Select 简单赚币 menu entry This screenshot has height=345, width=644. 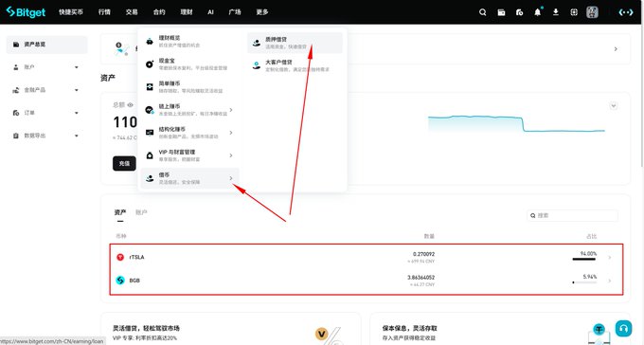coord(189,87)
